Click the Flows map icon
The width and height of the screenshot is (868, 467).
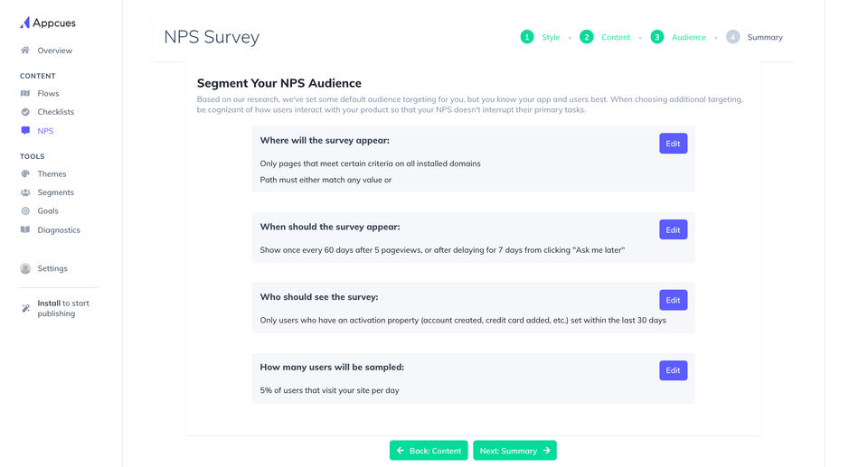[x=25, y=93]
